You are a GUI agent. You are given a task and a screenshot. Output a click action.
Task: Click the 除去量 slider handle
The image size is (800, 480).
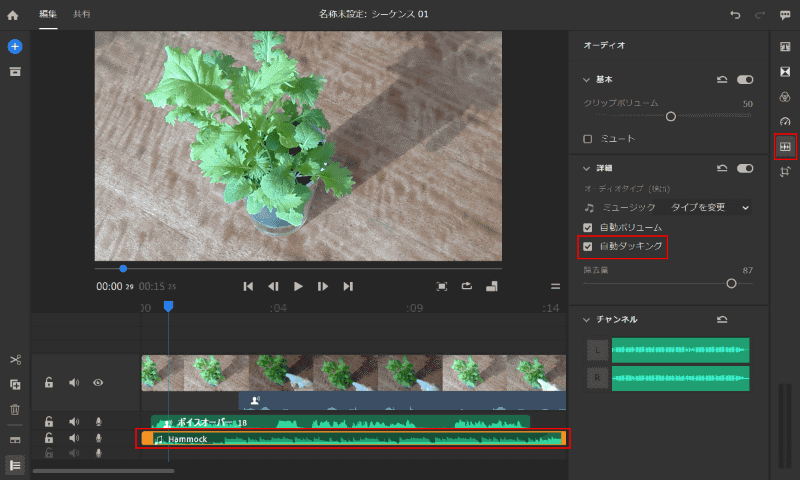click(x=731, y=283)
